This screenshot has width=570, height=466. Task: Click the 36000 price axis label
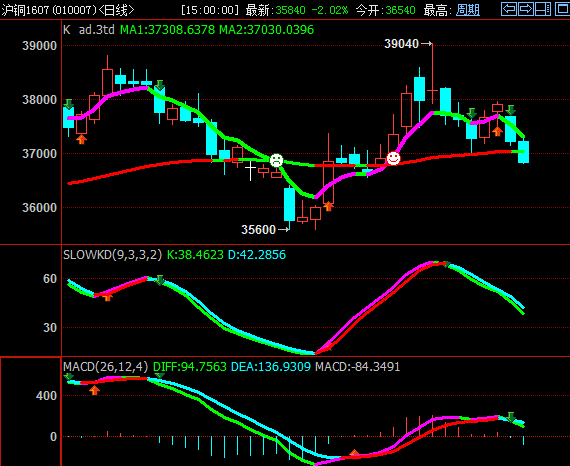pyautogui.click(x=40, y=208)
